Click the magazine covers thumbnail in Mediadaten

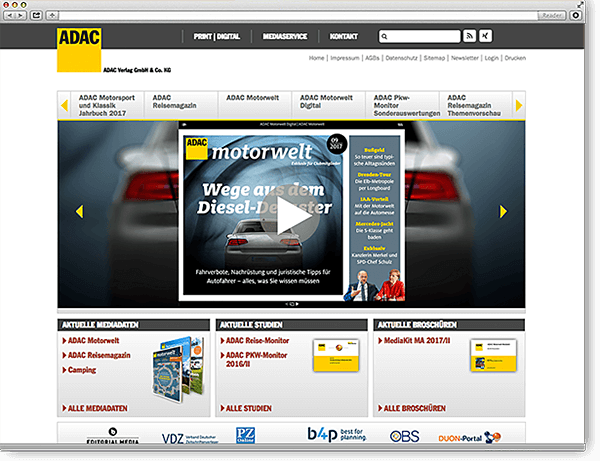tap(178, 369)
